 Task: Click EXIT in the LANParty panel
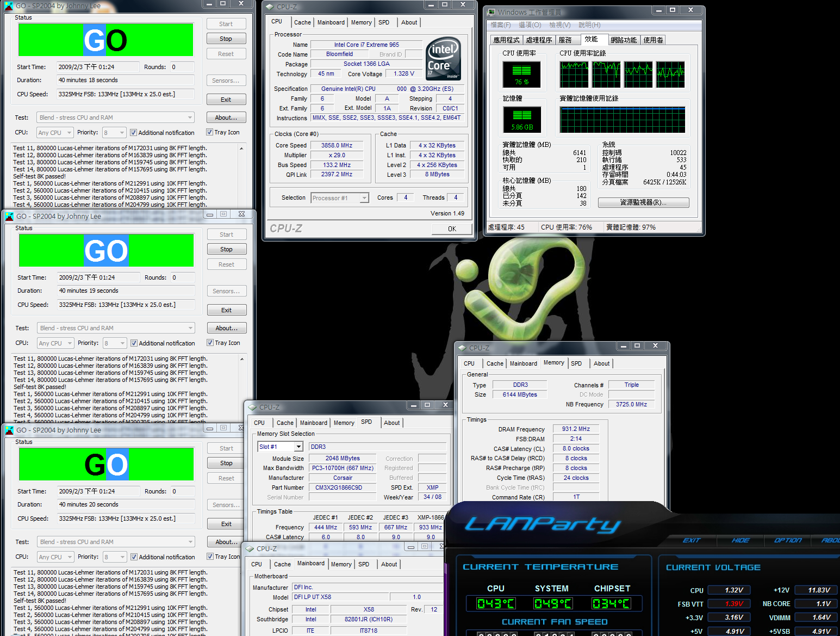coord(691,540)
